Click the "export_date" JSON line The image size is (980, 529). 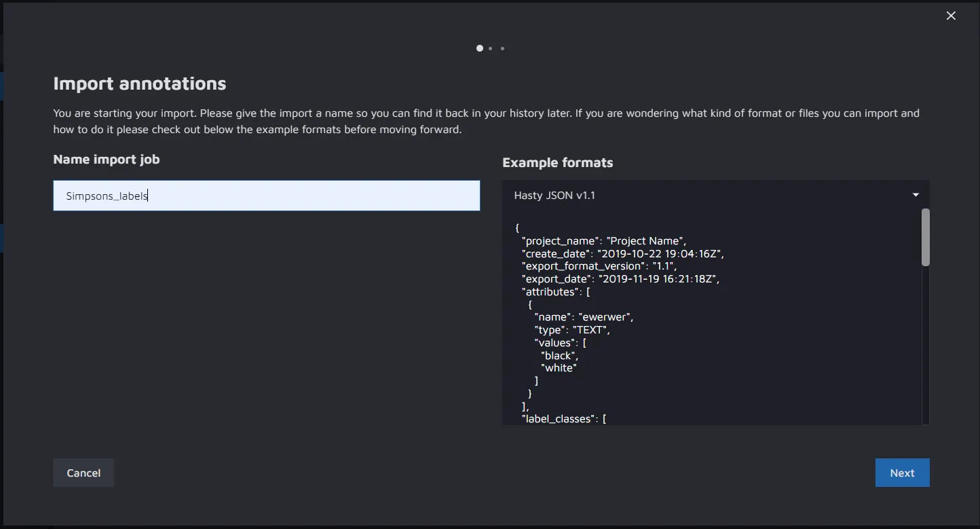click(620, 279)
